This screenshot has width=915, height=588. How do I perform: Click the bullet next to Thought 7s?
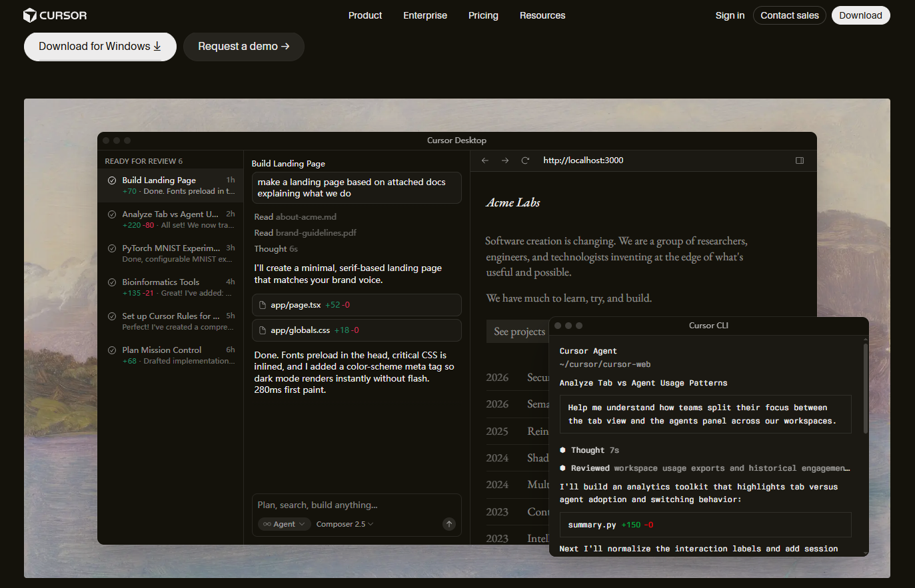click(x=563, y=450)
